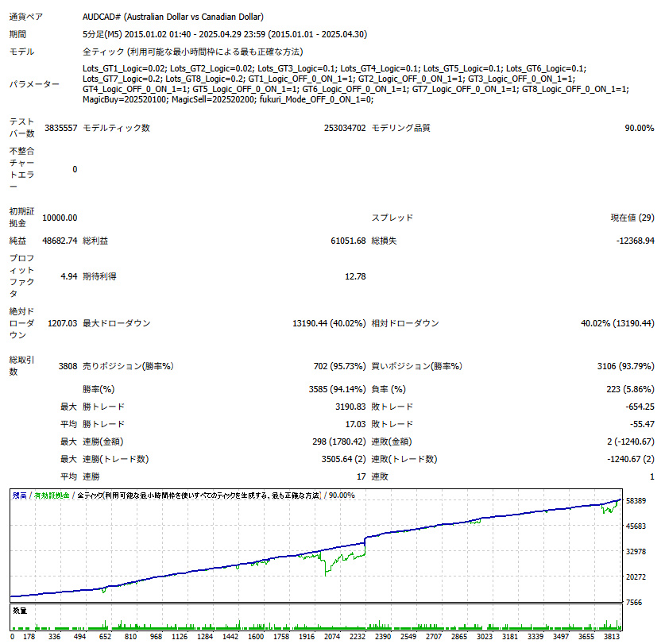
Task: Click maximal consecutive loss -1240.67 (2)
Action: (631, 459)
